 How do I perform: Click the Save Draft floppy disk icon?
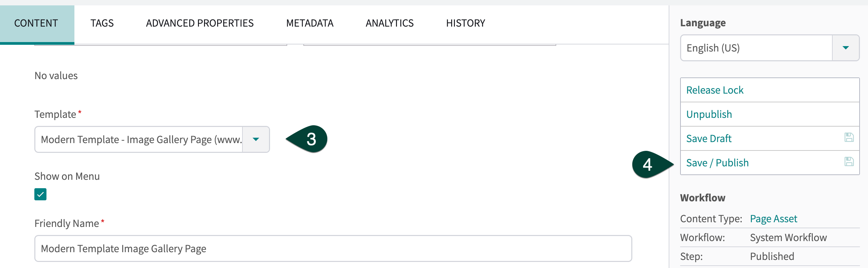[849, 137]
